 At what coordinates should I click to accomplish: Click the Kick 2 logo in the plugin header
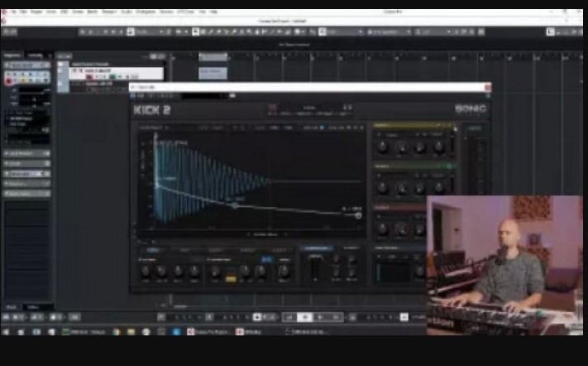(x=152, y=110)
